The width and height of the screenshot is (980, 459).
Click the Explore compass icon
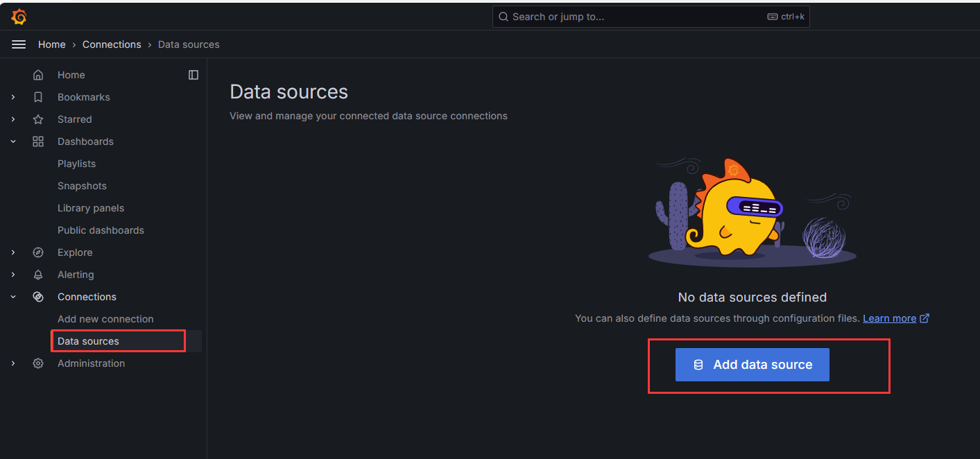(x=38, y=252)
